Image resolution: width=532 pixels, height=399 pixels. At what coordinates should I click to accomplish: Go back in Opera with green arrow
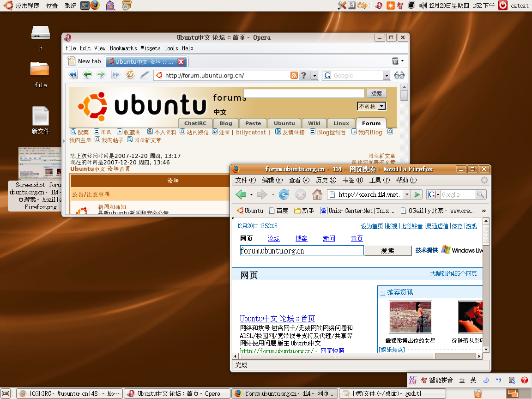pyautogui.click(x=87, y=75)
